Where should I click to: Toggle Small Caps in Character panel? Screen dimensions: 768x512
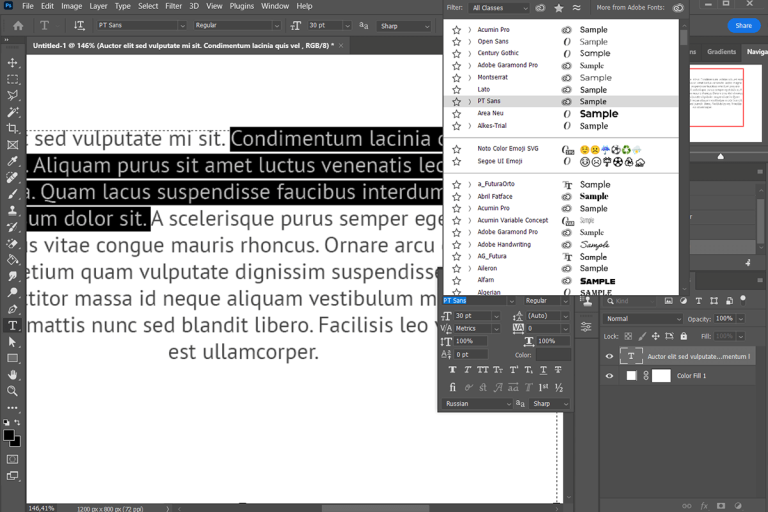point(498,370)
